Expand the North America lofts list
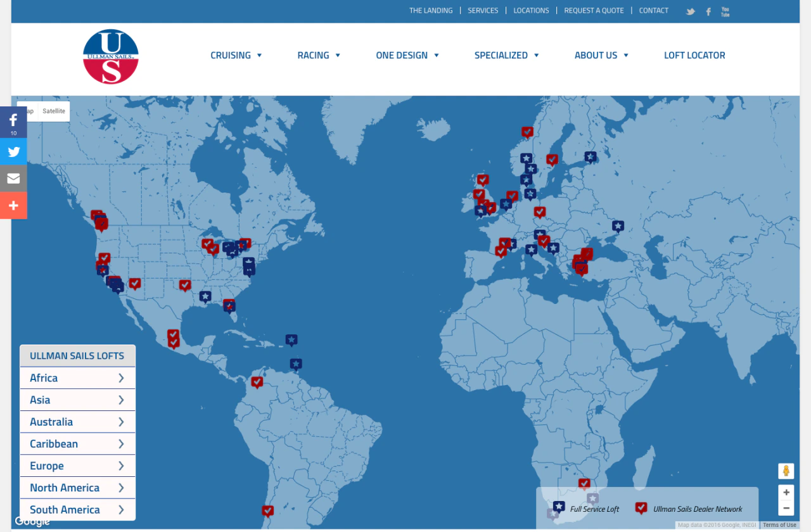Screen dimensions: 811x532 77,488
